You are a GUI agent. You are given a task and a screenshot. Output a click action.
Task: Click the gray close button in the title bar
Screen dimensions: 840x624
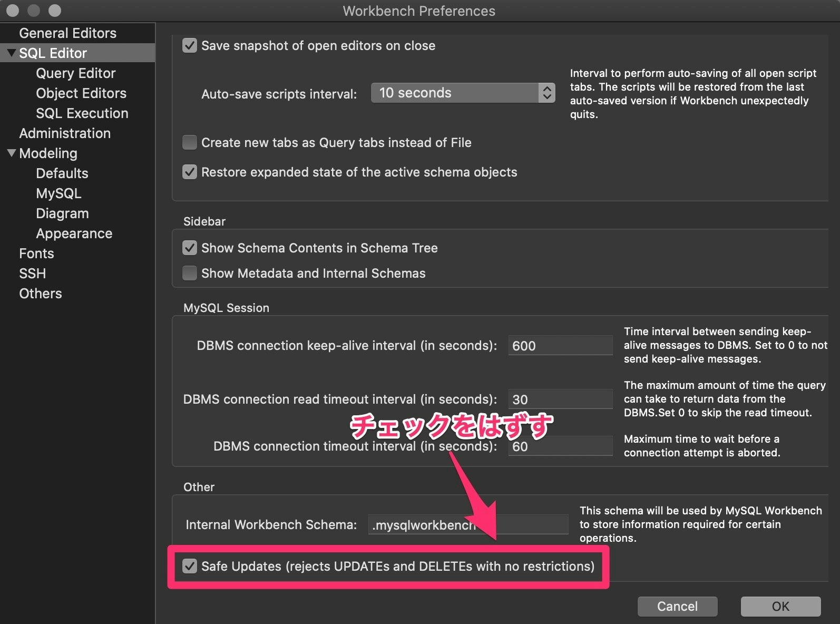point(13,11)
